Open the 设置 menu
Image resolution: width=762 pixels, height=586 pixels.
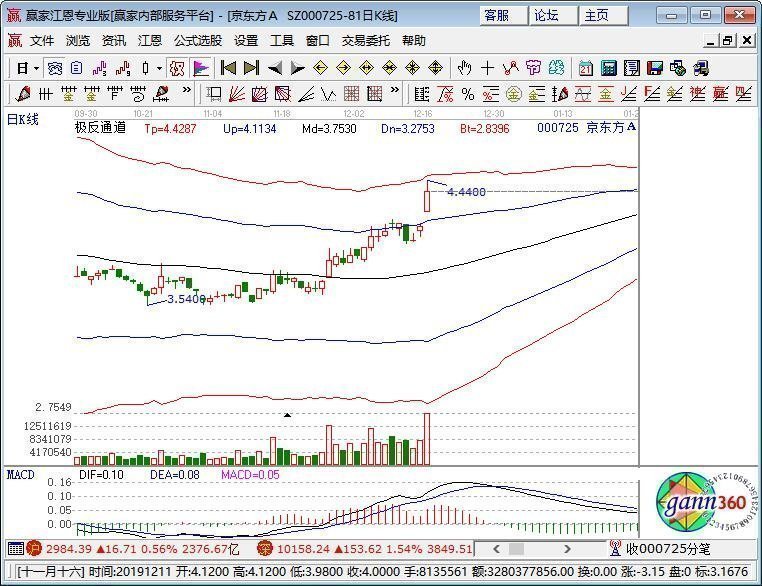tap(246, 41)
